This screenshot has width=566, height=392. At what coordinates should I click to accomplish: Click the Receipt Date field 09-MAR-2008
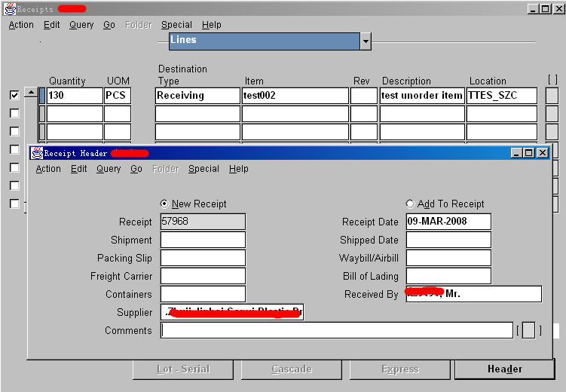(x=448, y=222)
